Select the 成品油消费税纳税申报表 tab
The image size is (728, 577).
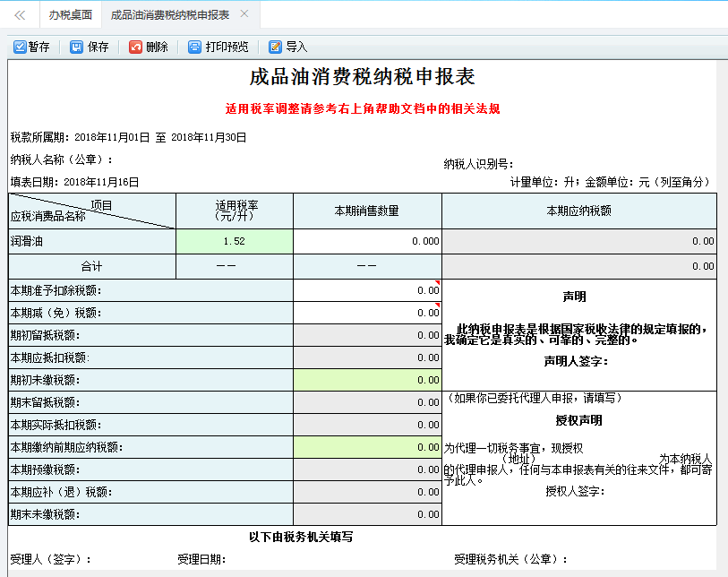tap(170, 15)
